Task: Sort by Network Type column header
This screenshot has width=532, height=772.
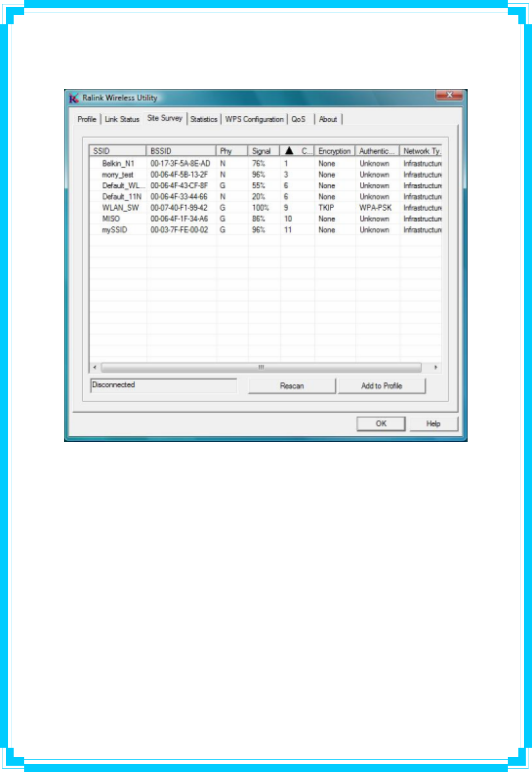Action: tap(421, 151)
